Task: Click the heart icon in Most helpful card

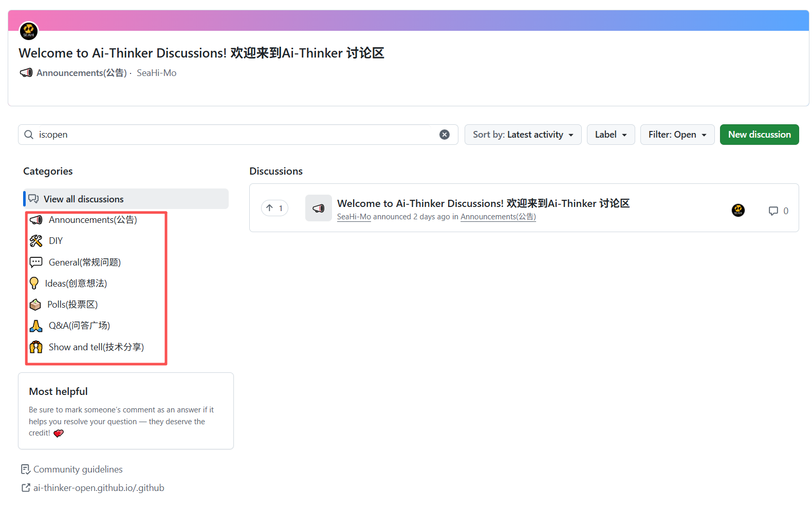Action: tap(59, 433)
